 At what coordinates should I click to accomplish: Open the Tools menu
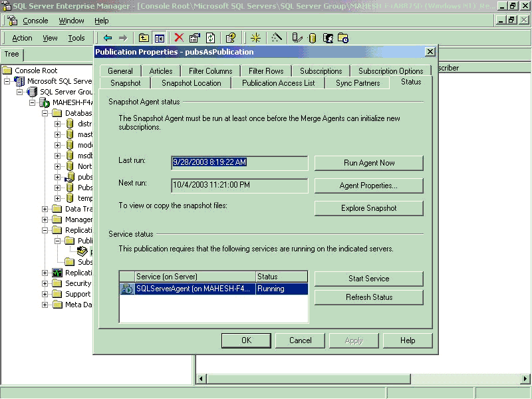pos(76,38)
